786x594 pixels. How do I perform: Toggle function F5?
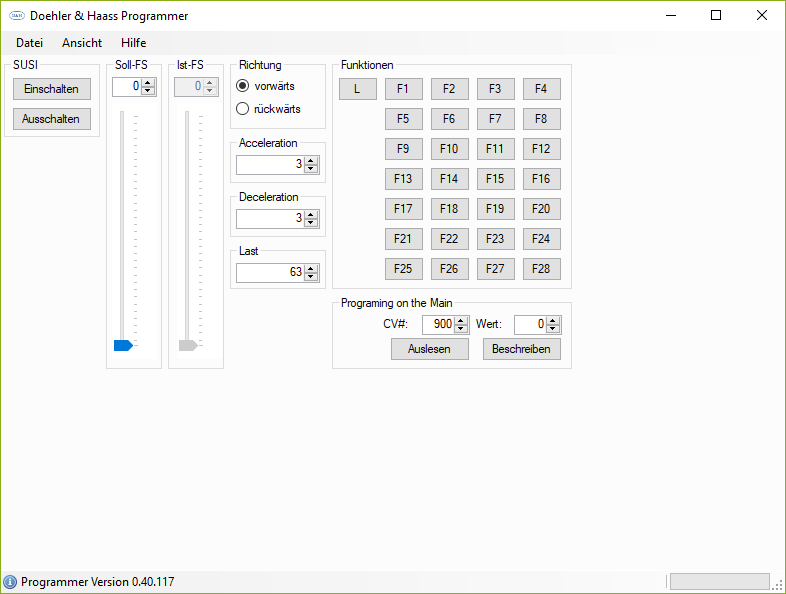tap(404, 119)
